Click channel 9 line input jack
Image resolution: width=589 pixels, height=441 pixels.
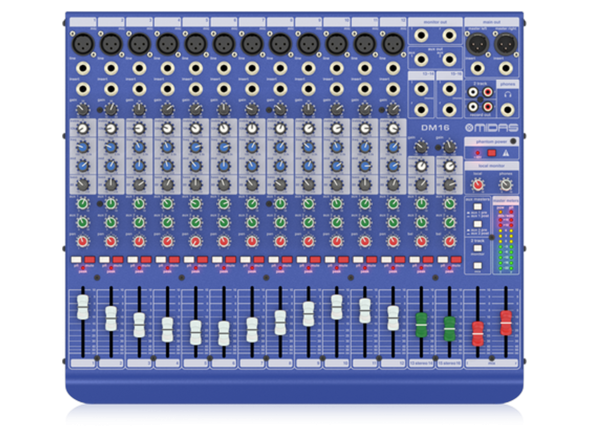click(308, 69)
